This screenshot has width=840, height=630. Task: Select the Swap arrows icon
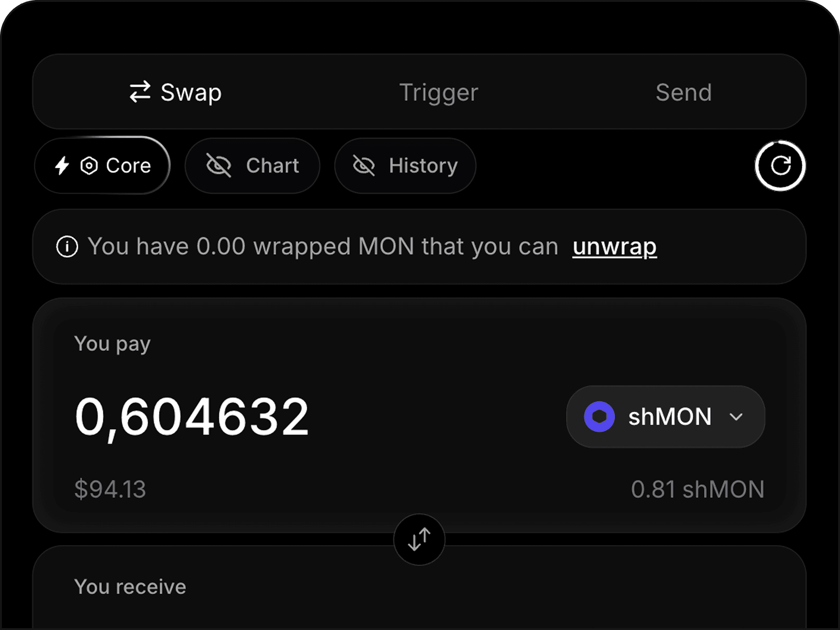click(x=140, y=92)
